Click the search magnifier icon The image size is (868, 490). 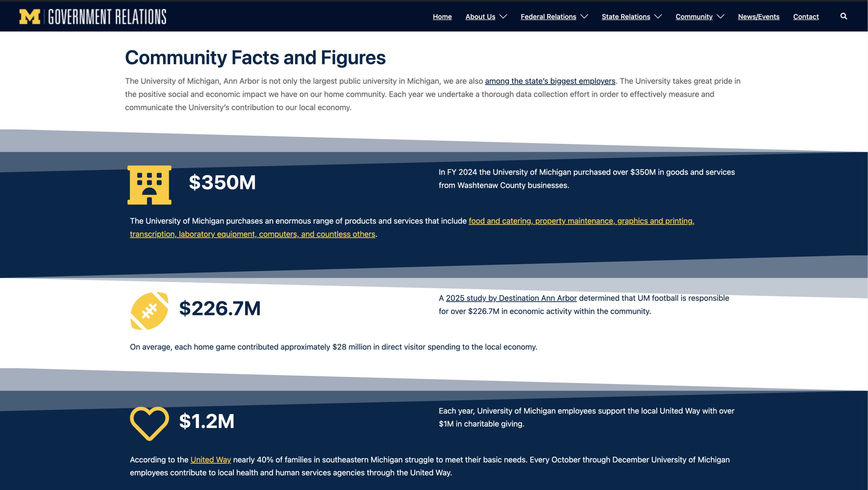(x=844, y=16)
